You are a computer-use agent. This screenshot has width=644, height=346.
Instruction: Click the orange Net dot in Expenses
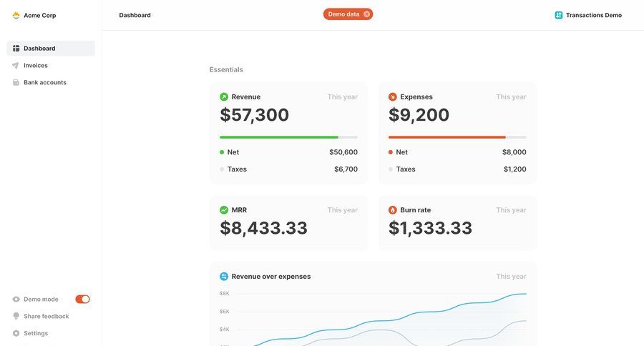(x=391, y=152)
